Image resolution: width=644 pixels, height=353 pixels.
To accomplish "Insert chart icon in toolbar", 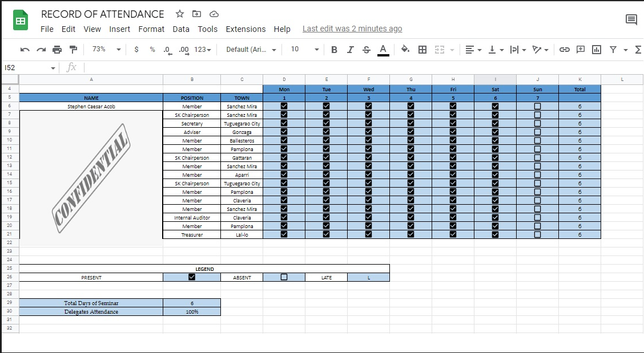I will coord(597,50).
